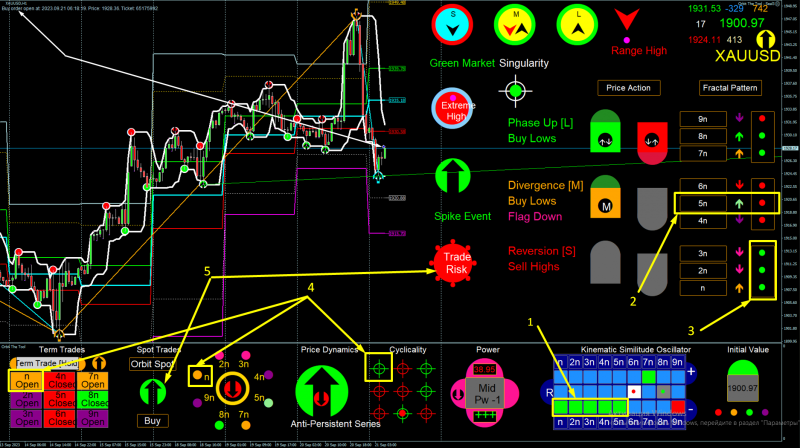Click the light green orbit dot beside 5n
This screenshot has height=448, width=800.
coord(269,403)
